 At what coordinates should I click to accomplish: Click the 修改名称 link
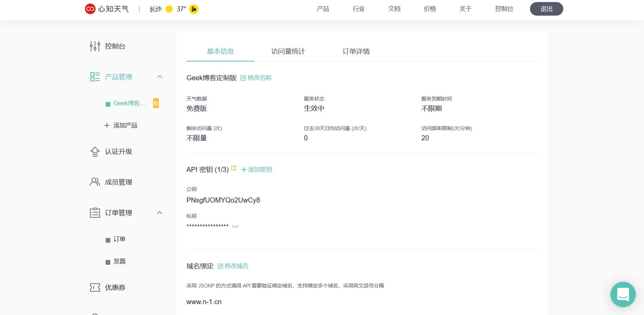[x=256, y=78]
